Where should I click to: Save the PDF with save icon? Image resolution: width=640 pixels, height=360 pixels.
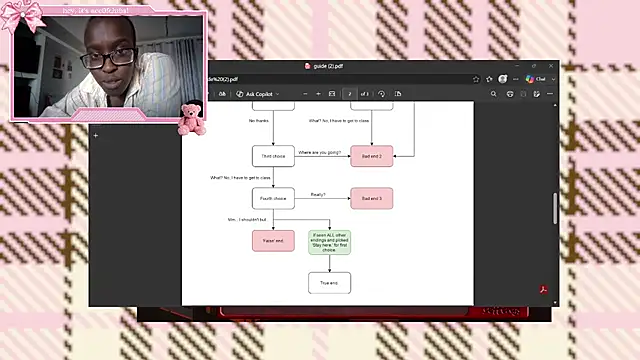(523, 94)
